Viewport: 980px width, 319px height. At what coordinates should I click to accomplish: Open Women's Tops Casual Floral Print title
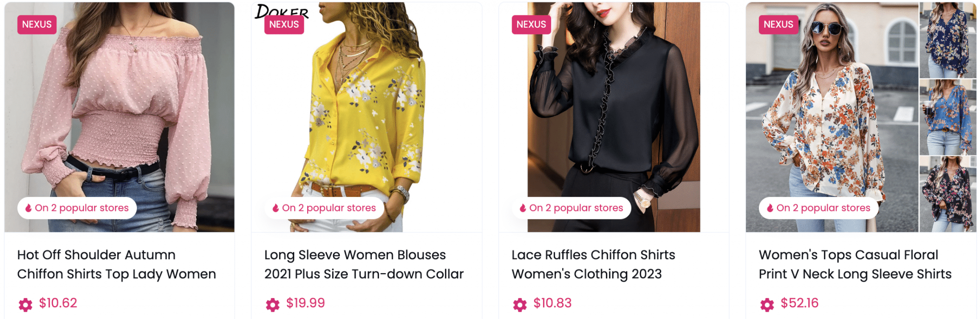pyautogui.click(x=855, y=264)
